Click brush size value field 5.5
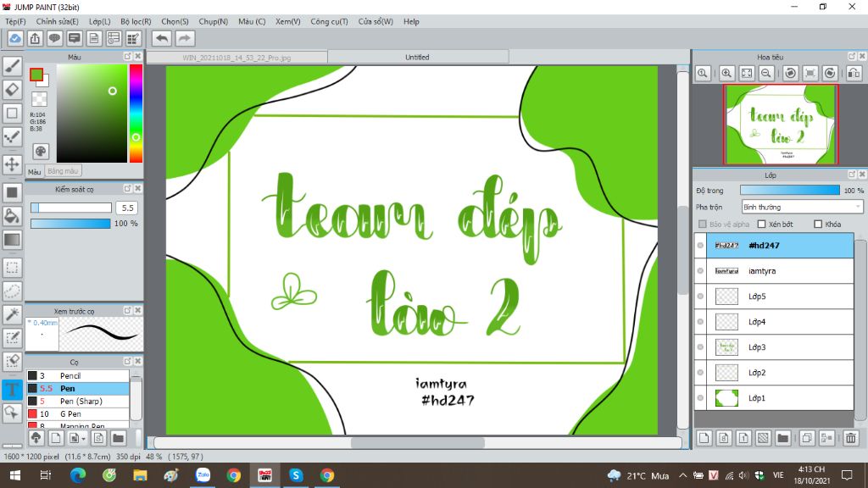This screenshot has height=488, width=868. pos(127,208)
